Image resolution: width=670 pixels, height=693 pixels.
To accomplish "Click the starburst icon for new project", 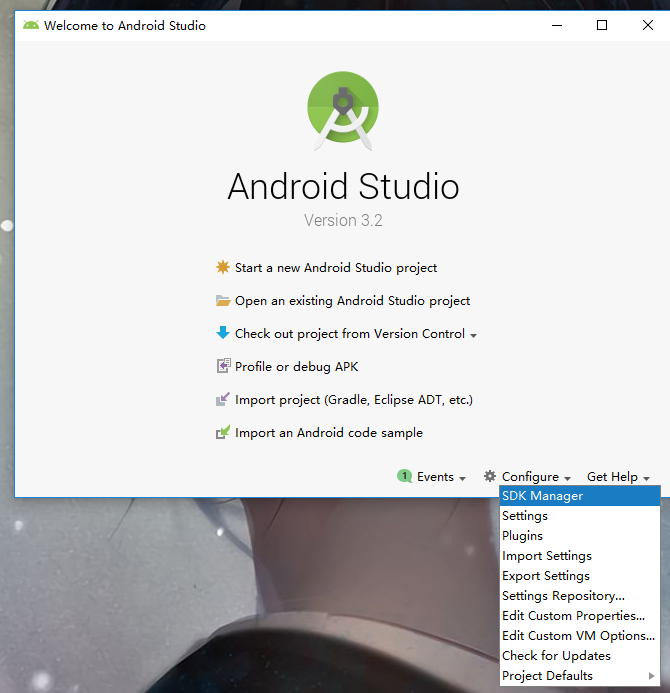I will [223, 267].
